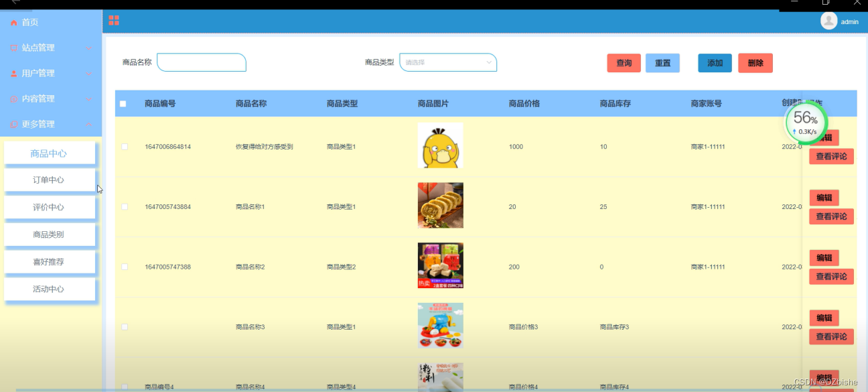Check the row 1647006864814 checkbox
This screenshot has width=868, height=392.
(x=125, y=147)
